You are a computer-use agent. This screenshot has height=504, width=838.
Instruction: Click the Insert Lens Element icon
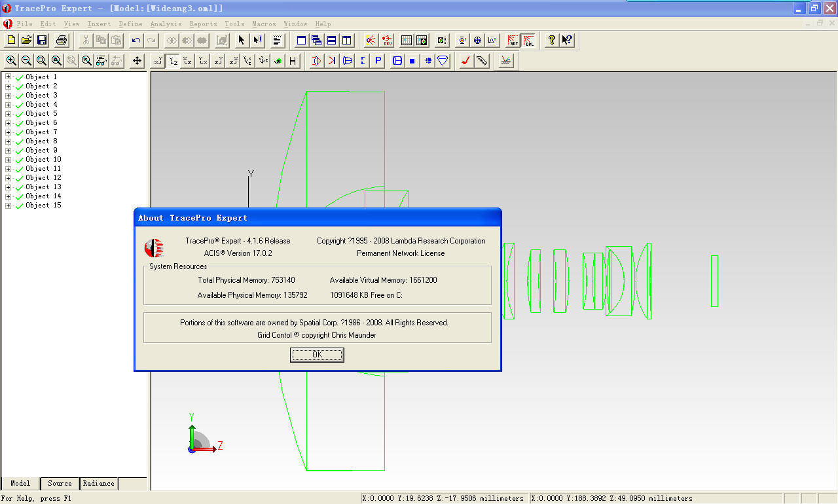[316, 60]
